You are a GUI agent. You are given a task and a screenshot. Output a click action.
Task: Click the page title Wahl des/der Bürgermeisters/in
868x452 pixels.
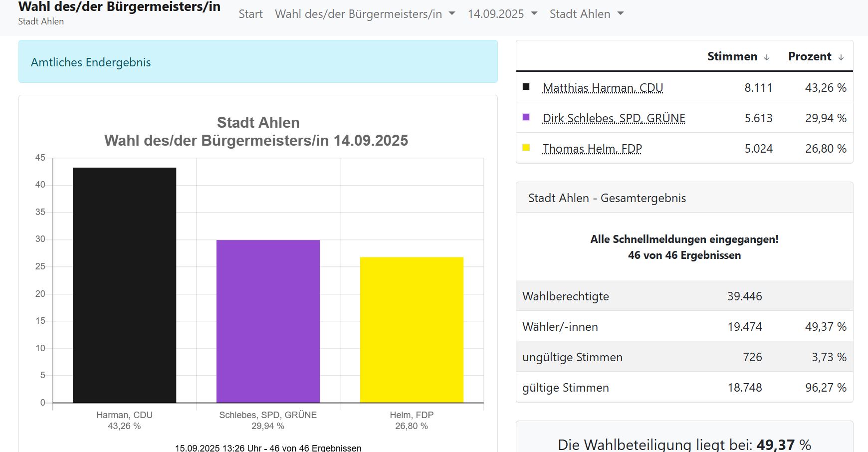click(119, 7)
